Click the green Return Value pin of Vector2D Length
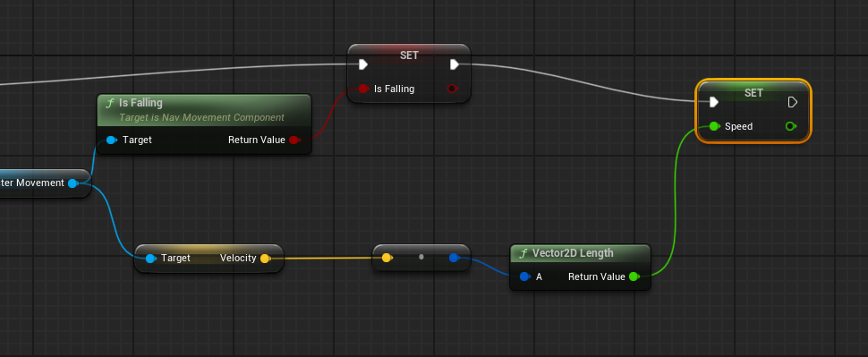The height and width of the screenshot is (357, 868). coord(634,276)
